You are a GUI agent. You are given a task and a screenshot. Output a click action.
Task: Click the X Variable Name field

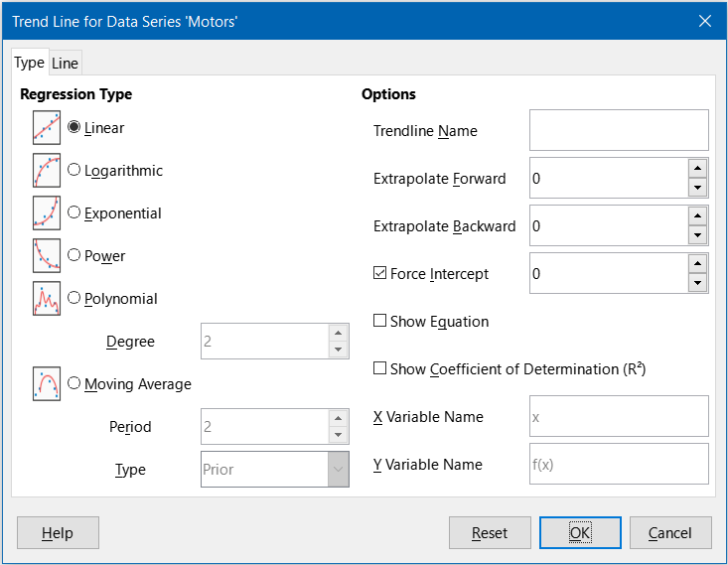[619, 416]
